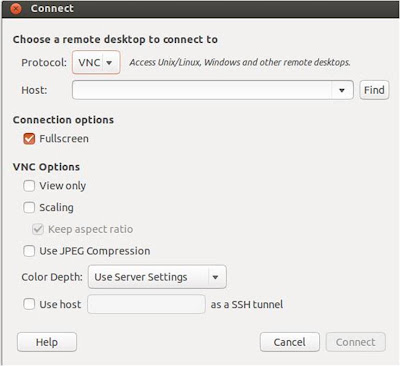The image size is (400, 366).
Task: Expand the Host history dropdown arrow
Action: tap(342, 90)
